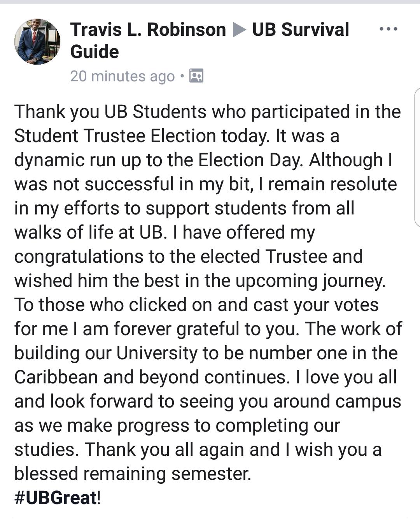
Task: Tap the line as we make progress
Action: 177,426
